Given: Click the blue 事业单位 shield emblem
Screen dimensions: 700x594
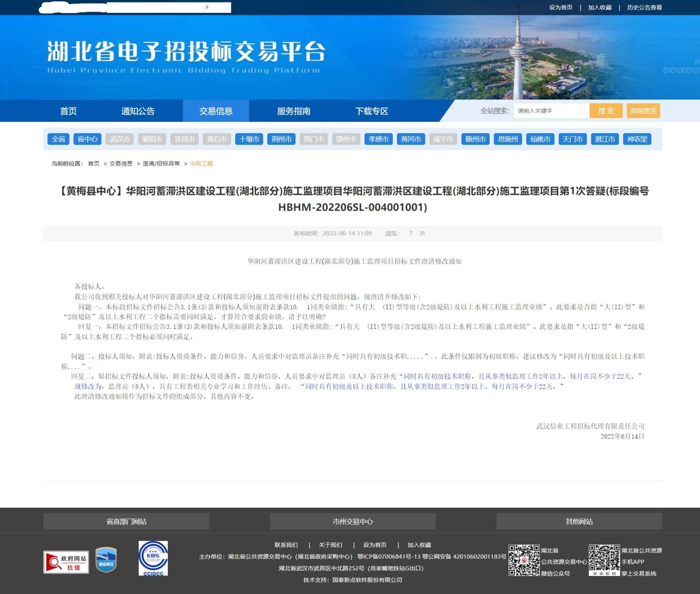Looking at the screenshot, I should tap(106, 559).
